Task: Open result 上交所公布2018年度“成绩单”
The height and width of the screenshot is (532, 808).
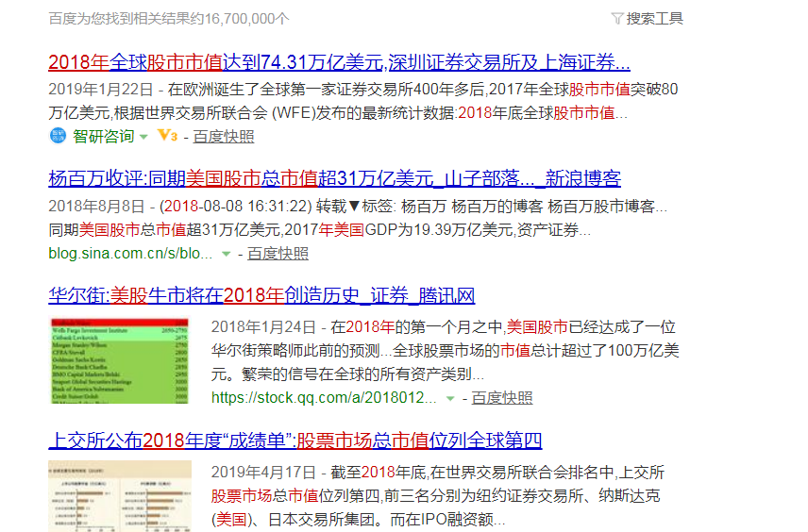Action: click(295, 441)
